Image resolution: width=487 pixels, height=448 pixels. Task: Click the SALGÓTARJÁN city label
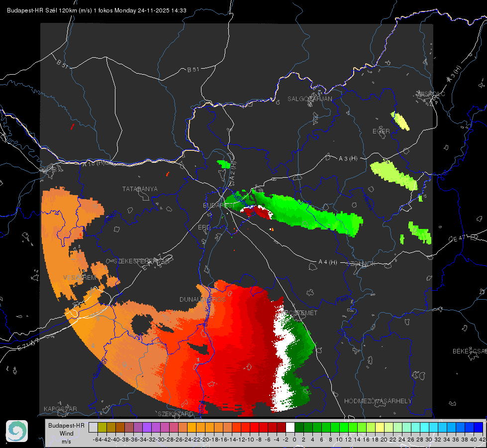(x=309, y=99)
